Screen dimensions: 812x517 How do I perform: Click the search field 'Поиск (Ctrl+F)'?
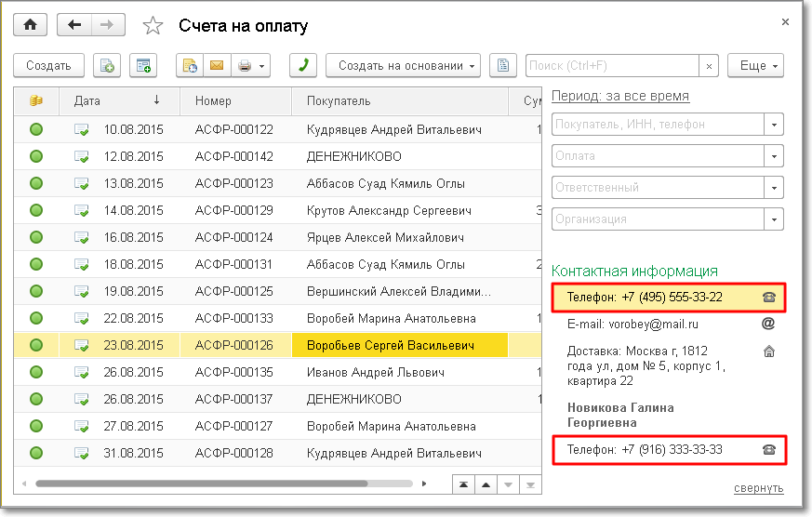(612, 66)
